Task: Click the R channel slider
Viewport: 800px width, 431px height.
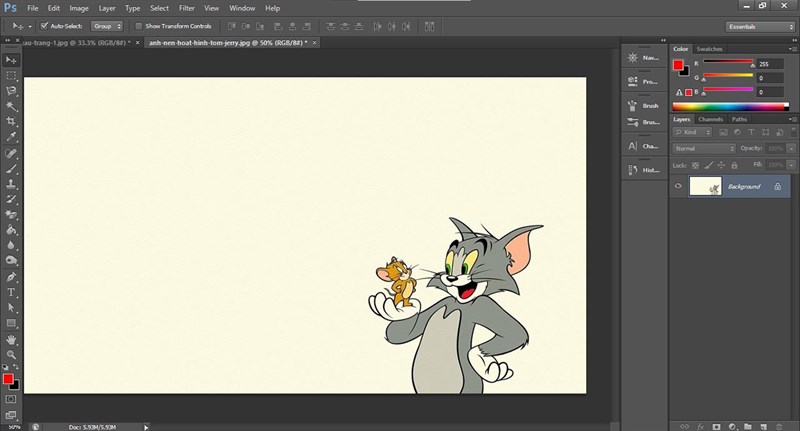Action: point(728,62)
